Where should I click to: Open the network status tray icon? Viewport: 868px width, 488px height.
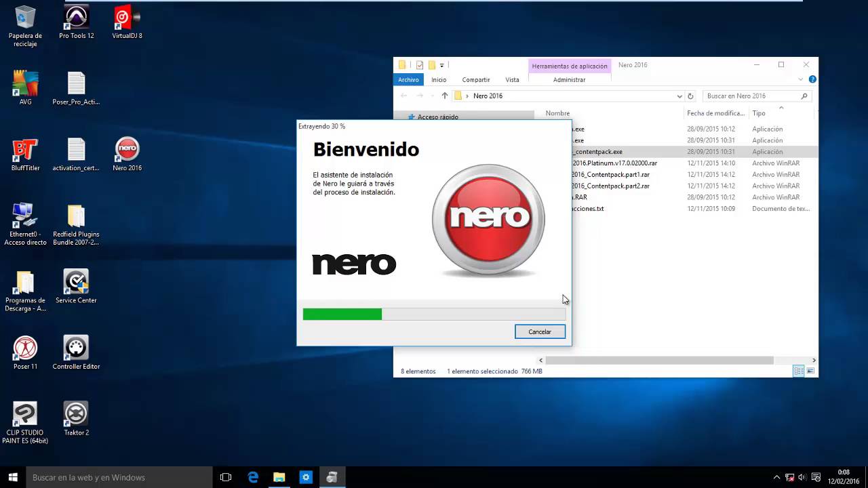[x=790, y=477]
